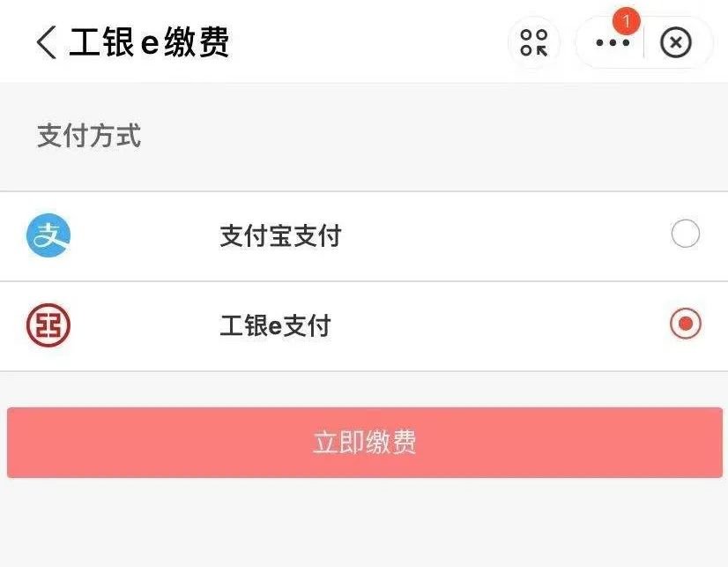Click the 支付宝支付 payment label

[280, 236]
